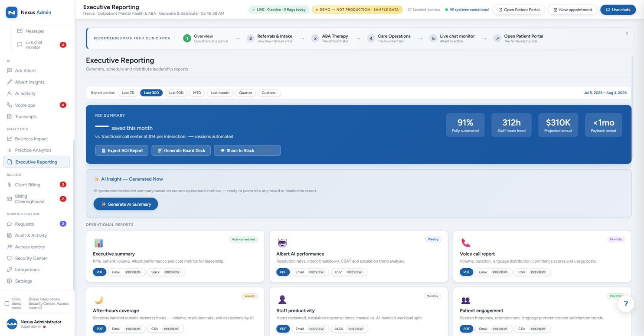Open Voice ops via its phone icon
Image resolution: width=644 pixels, height=336 pixels.
[x=10, y=105]
